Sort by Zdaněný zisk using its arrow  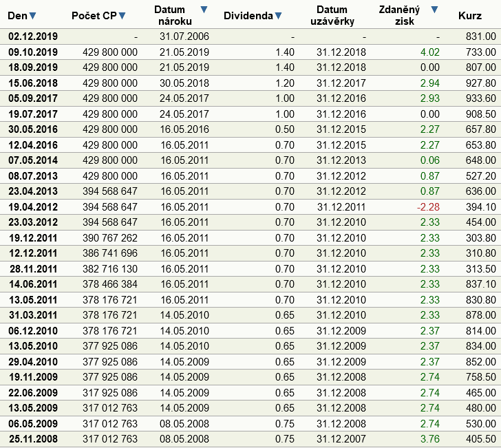tap(434, 10)
